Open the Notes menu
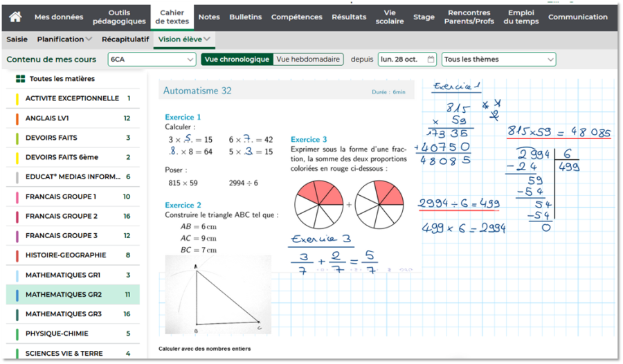Viewport: 623px width, 364px height. click(209, 17)
